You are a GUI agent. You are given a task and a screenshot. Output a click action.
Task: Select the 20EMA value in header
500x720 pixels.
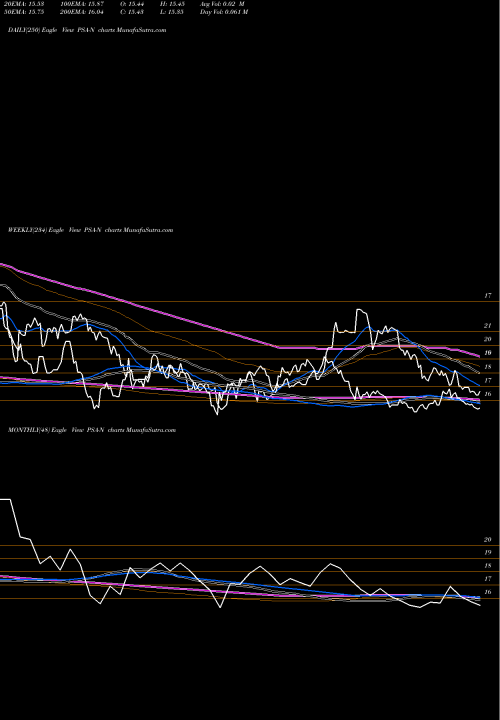[x=24, y=4]
